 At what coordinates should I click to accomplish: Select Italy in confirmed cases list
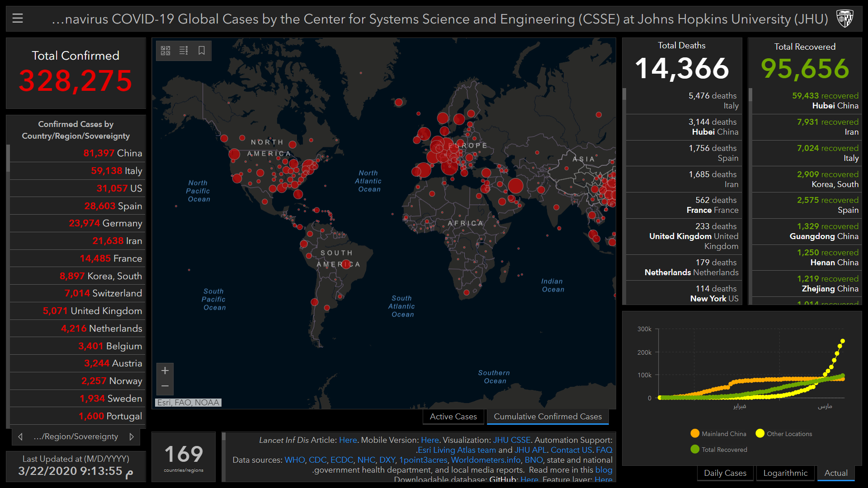pos(77,171)
